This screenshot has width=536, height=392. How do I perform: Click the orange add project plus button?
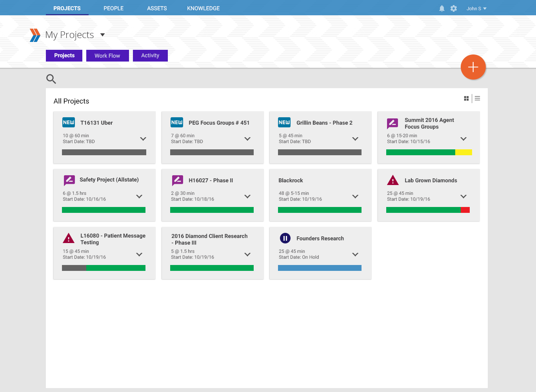(473, 67)
